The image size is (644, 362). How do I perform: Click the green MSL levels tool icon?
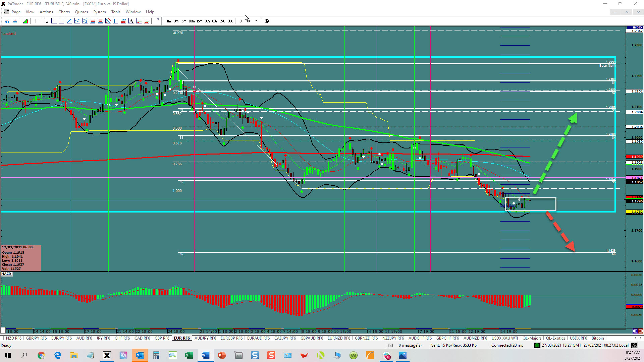[147, 21]
